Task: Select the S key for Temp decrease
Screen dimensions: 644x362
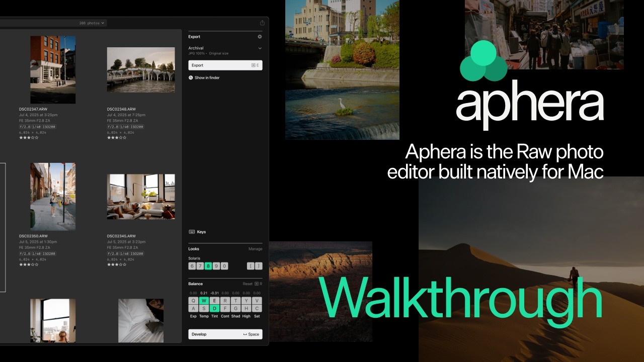Action: 204,308
